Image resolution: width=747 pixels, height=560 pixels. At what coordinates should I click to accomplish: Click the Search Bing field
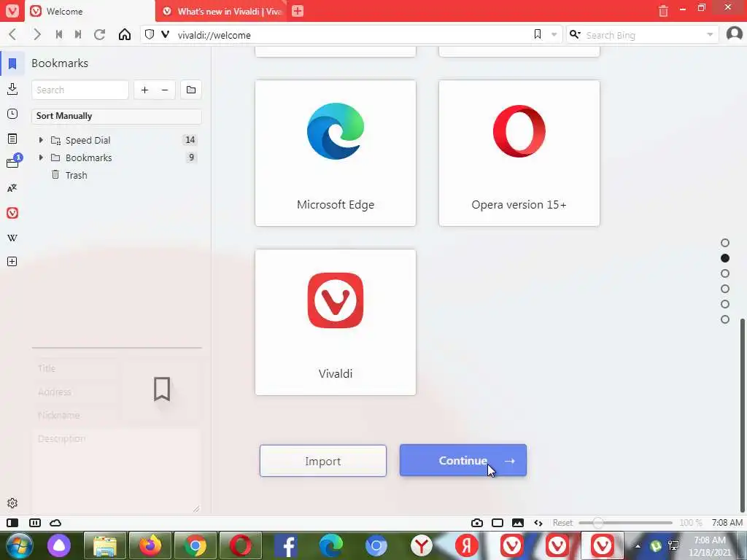(x=643, y=35)
